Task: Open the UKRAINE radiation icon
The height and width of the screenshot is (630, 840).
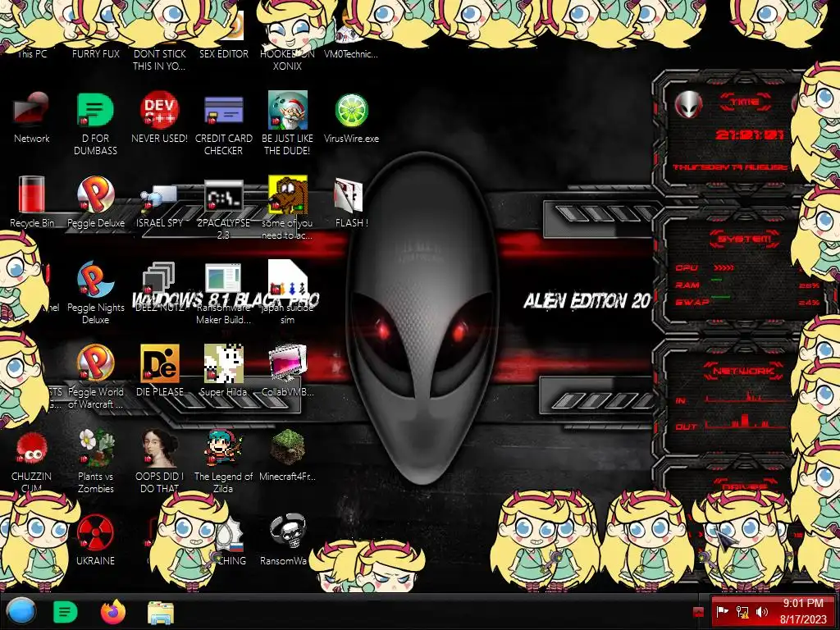Action: point(95,540)
